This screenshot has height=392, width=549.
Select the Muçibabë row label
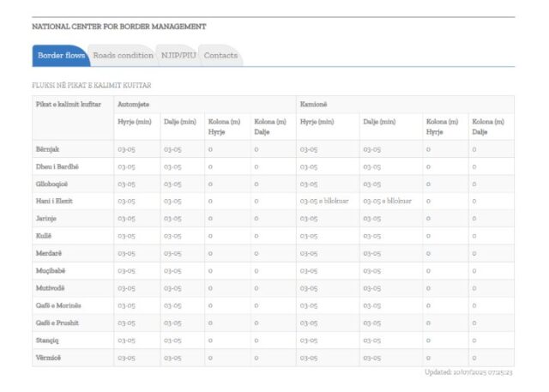(x=51, y=271)
